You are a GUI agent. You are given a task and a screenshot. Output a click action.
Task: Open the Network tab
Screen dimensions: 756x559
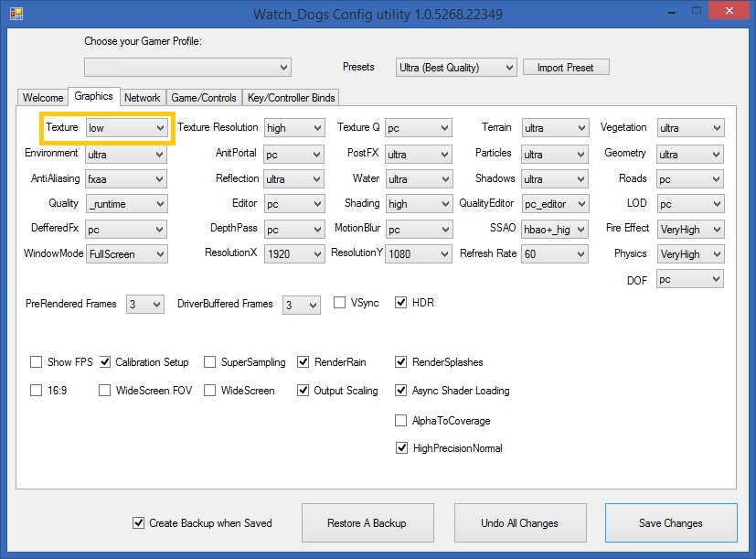[143, 98]
